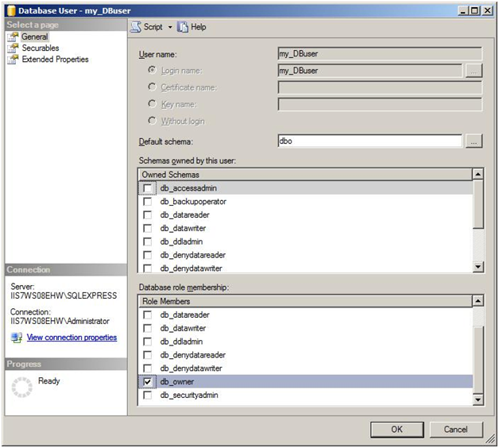The height and width of the screenshot is (448, 499).
Task: Select the Without login radio button
Action: pos(152,121)
